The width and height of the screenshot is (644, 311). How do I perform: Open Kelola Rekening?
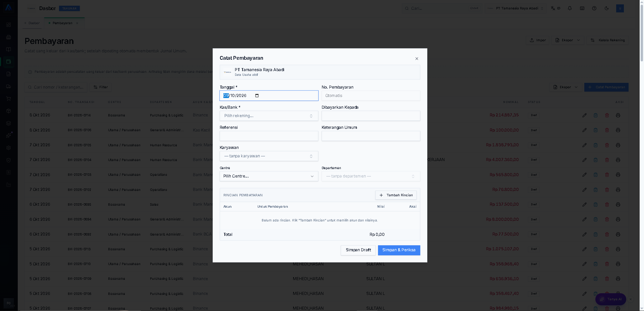click(x=607, y=40)
